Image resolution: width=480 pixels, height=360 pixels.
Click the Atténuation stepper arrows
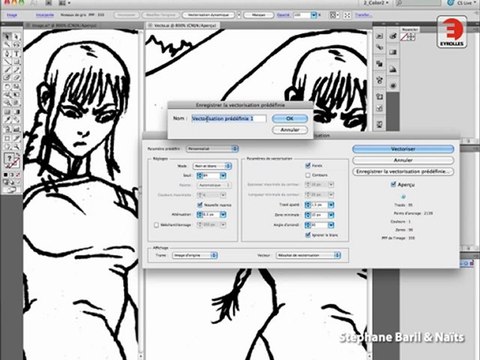pyautogui.click(x=200, y=215)
